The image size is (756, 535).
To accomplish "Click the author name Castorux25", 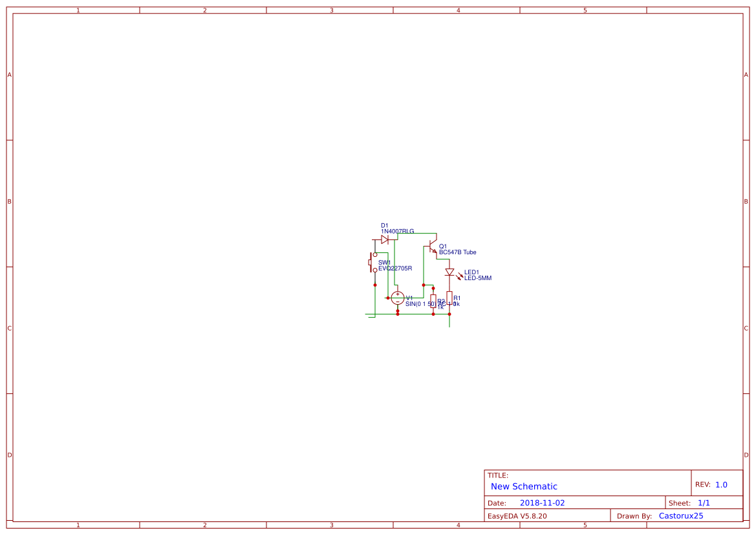I will (x=681, y=516).
